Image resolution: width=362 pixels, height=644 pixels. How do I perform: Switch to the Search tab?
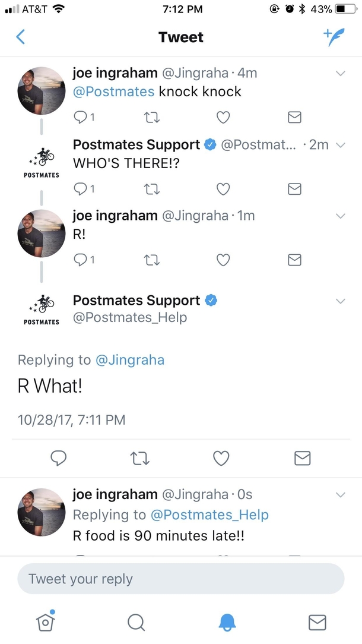click(x=136, y=622)
